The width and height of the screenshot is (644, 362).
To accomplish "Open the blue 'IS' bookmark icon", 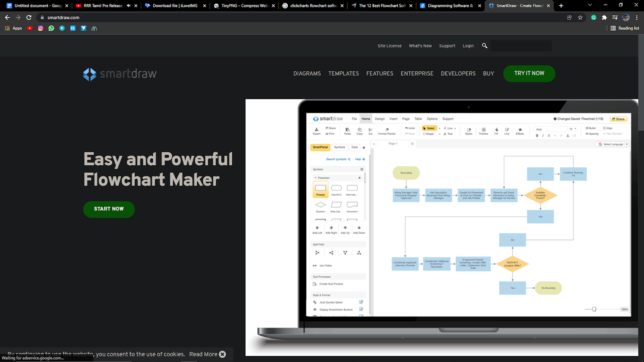I will [73, 28].
